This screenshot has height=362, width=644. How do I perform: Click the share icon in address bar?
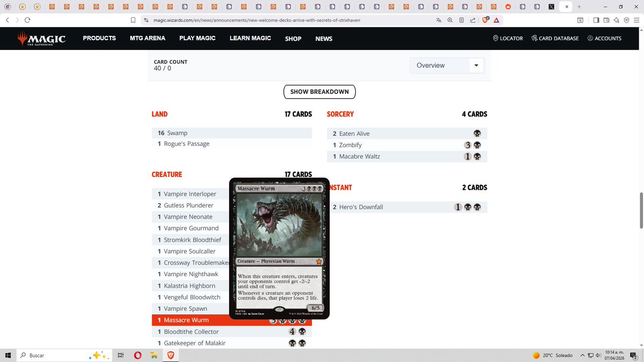pyautogui.click(x=473, y=20)
